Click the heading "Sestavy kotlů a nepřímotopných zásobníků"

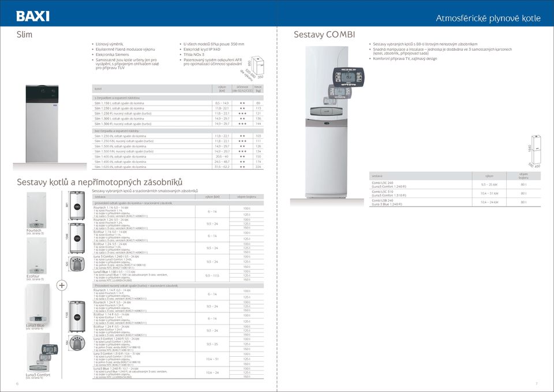(x=100, y=182)
